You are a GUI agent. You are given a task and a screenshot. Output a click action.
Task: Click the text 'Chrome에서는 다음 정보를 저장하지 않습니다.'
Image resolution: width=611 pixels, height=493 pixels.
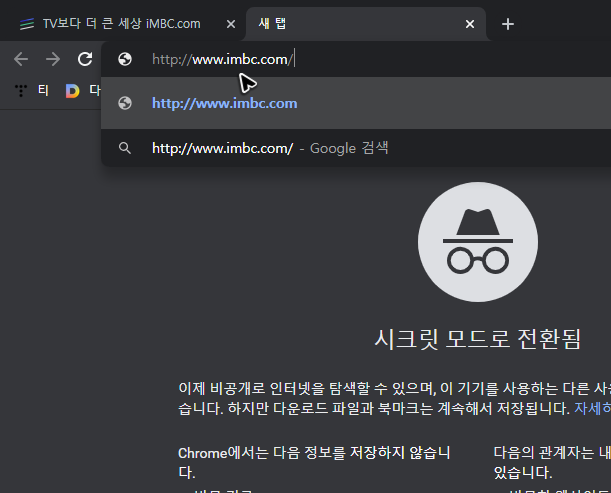tap(314, 463)
